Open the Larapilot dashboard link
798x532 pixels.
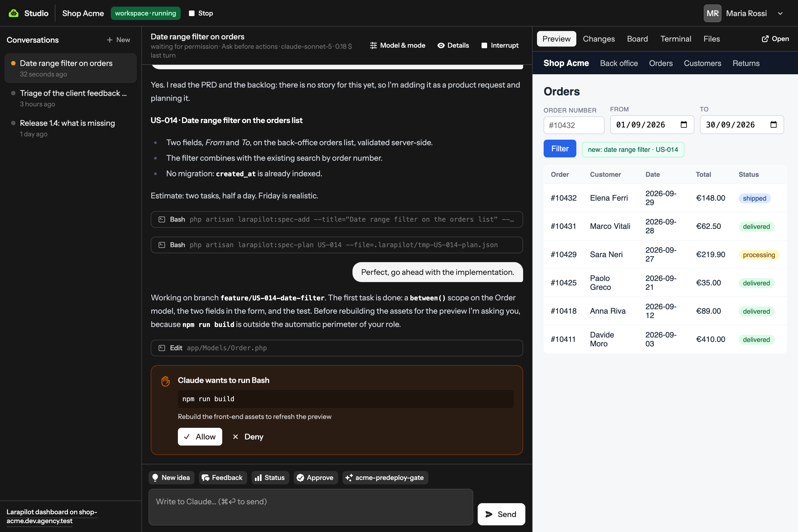52,516
